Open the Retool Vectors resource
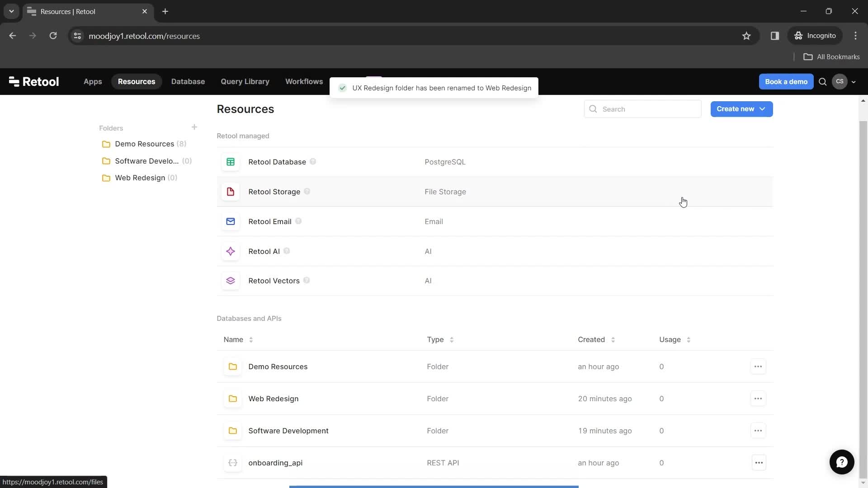 click(x=495, y=281)
